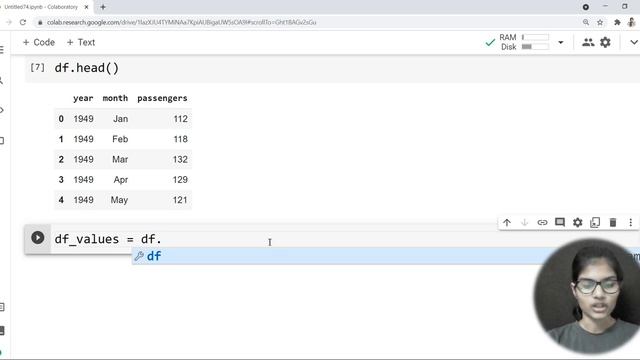The height and width of the screenshot is (360, 640).
Task: Click the Apr month cell
Action: (x=121, y=180)
